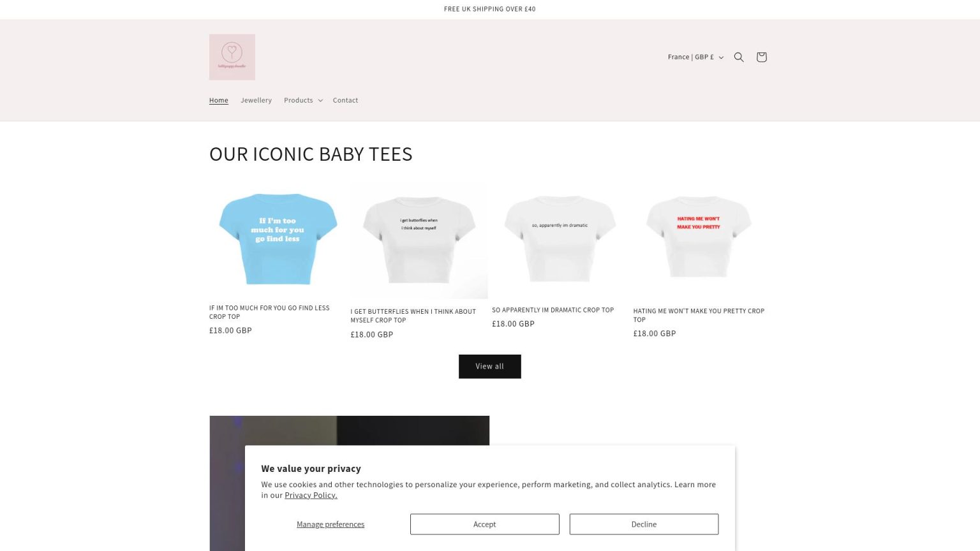Screen dimensions: 980x551
Task: Open the "so, apparently im dramatic" tee image
Action: [560, 239]
